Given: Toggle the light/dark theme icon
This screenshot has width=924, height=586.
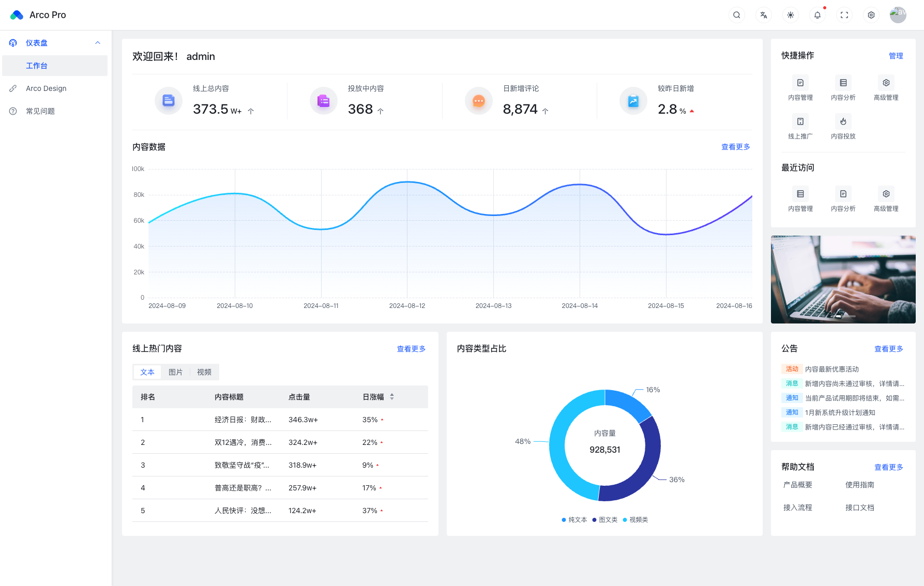Looking at the screenshot, I should (x=791, y=15).
